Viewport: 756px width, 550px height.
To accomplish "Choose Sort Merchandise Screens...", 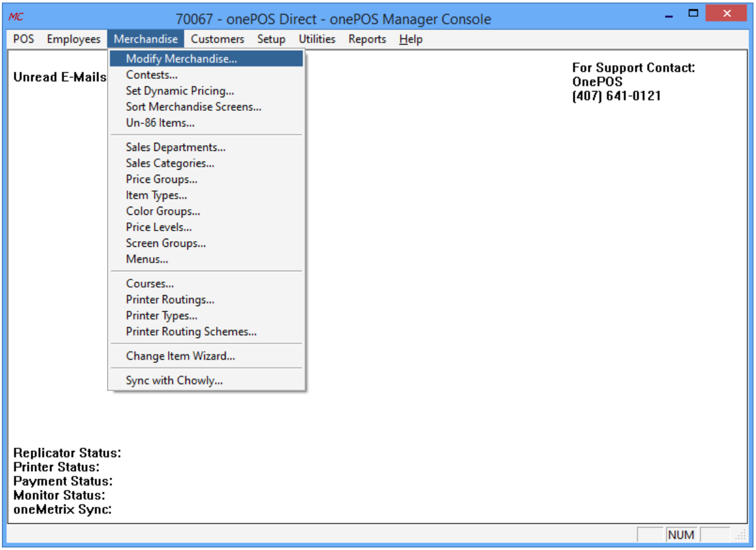I will coord(206,106).
